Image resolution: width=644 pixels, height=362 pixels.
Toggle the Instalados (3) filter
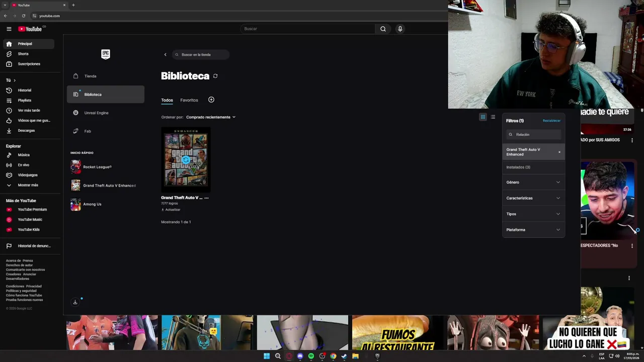click(x=533, y=167)
